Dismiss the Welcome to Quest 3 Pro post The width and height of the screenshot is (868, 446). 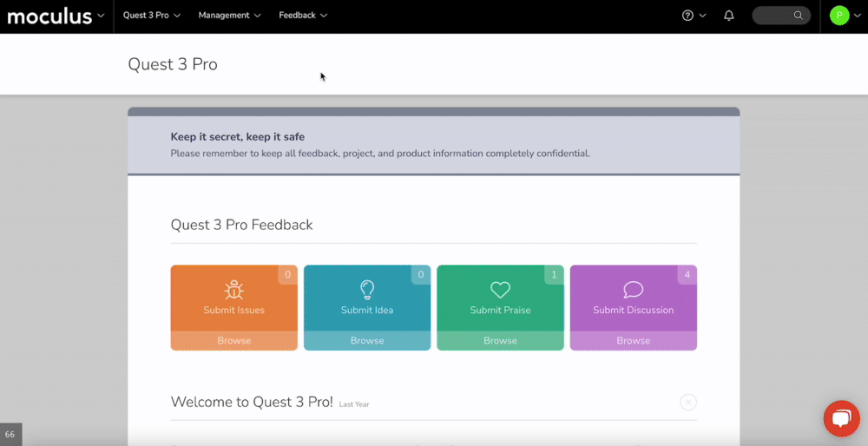coord(688,402)
